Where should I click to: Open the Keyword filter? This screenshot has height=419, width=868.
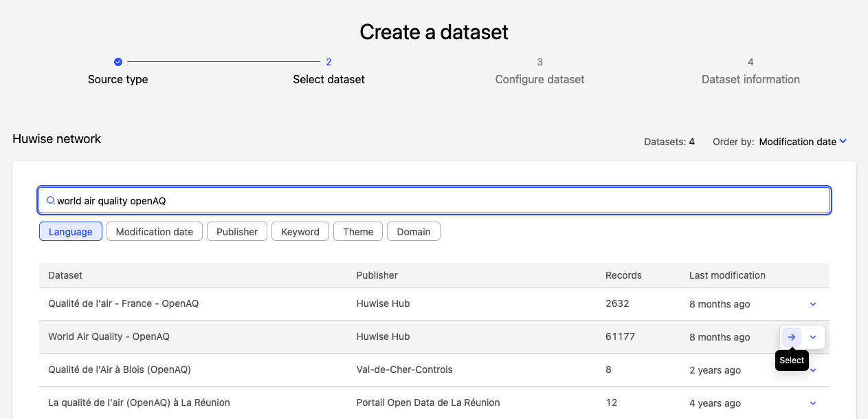point(300,232)
